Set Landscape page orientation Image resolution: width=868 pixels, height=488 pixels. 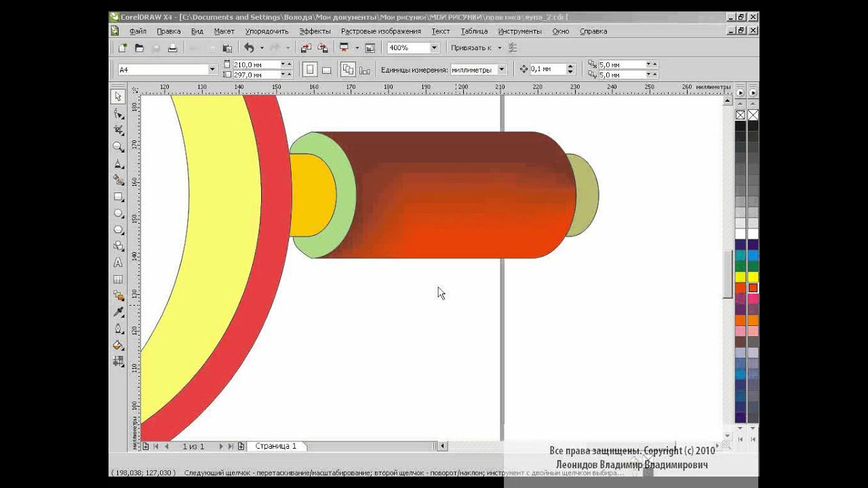coord(326,69)
